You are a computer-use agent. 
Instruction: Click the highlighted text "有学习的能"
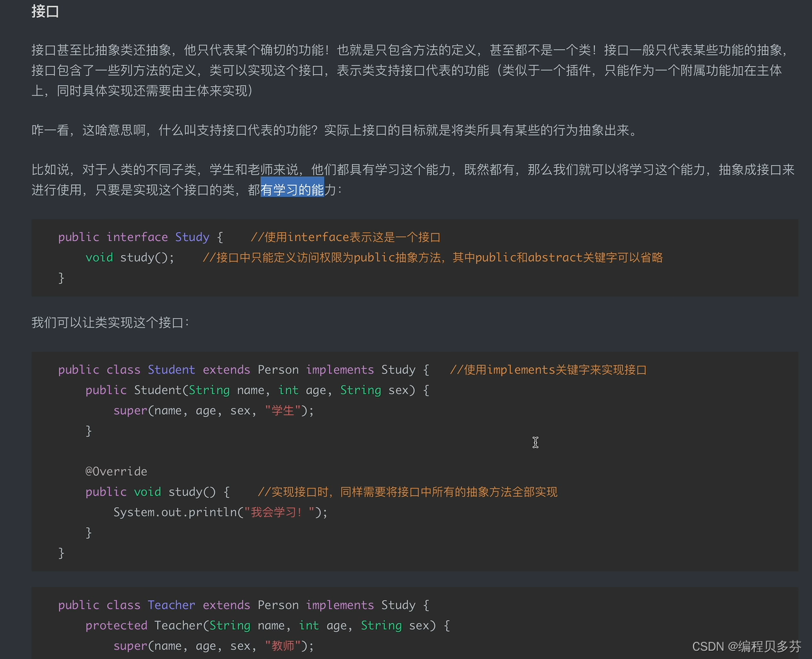click(x=293, y=190)
